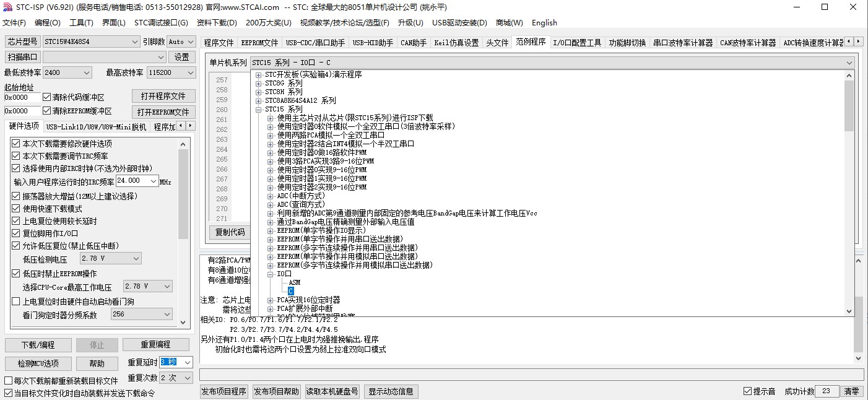Switch to USB-Link1D/U8W/U8W-Mini脱机 tab
Screen dimensions: 868x400
pos(96,127)
